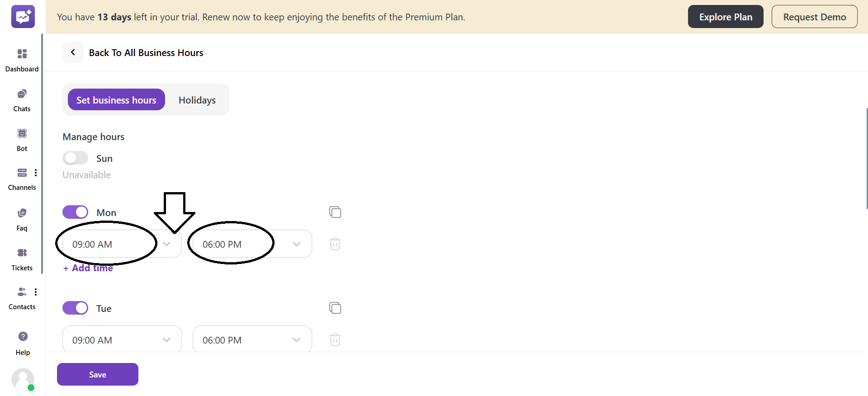Screen dimensions: 868x396
Task: Save the business hours settings
Action: tap(97, 374)
